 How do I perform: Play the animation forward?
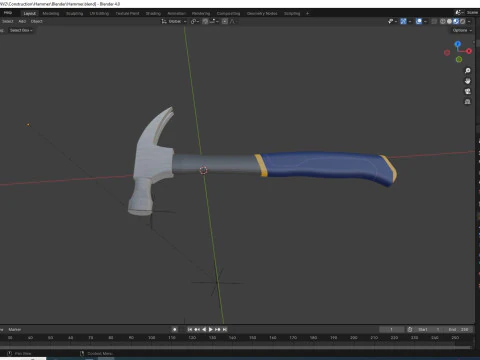coord(211,329)
